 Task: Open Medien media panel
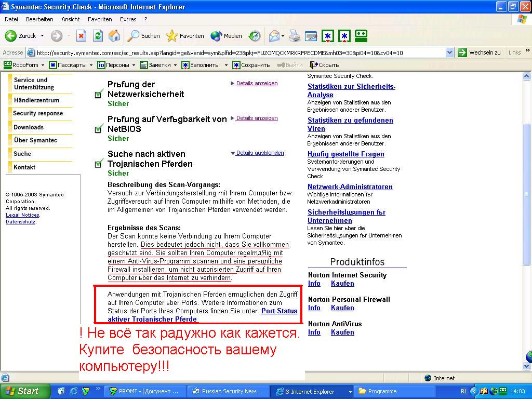click(x=226, y=36)
